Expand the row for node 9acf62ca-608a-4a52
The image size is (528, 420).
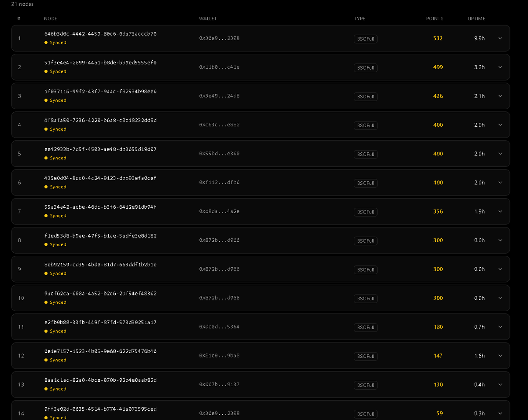coord(500,298)
